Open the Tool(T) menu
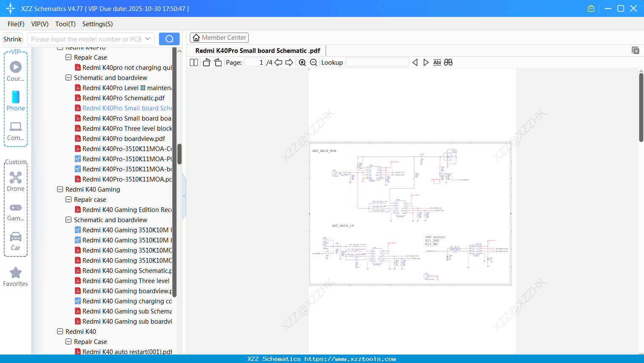Image resolution: width=644 pixels, height=363 pixels. [x=66, y=24]
